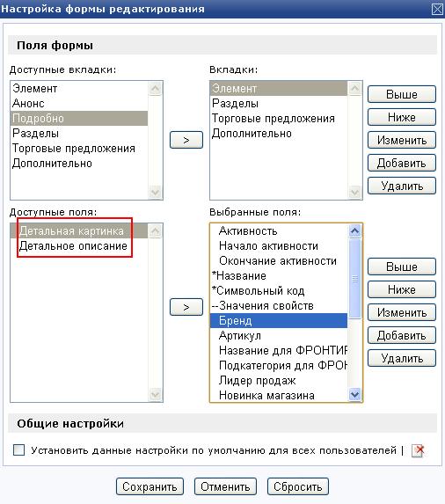This screenshot has width=445, height=504.
Task: Select Окончание активности in the selected fields list
Action: (279, 260)
